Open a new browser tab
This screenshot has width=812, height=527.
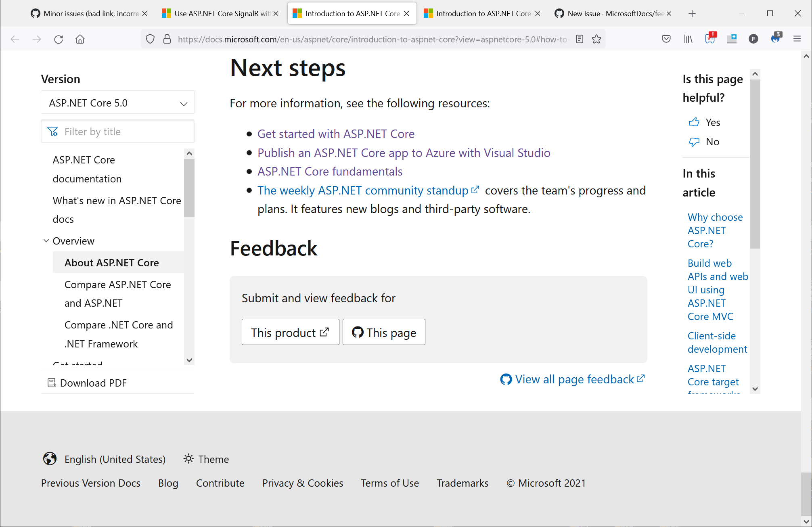click(692, 14)
